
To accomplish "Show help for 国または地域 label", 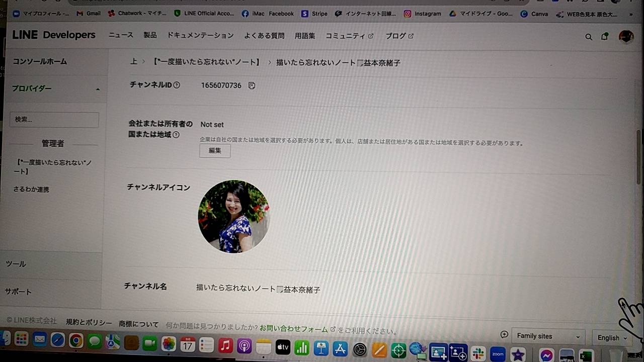I will pos(176,135).
